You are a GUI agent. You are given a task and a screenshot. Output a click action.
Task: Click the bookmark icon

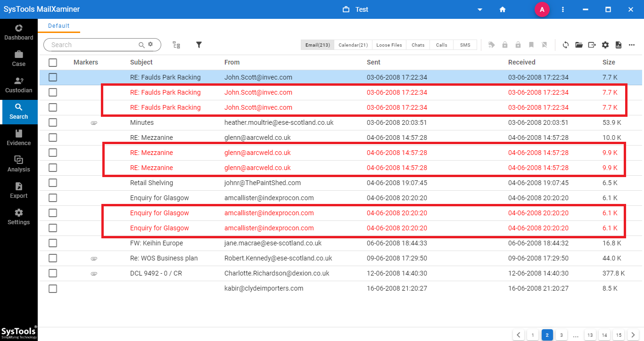point(531,45)
